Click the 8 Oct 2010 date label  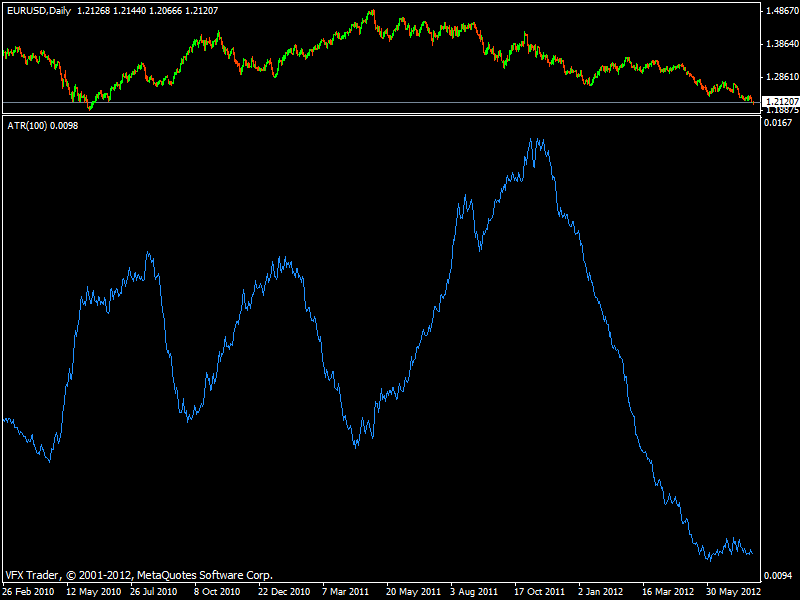pyautogui.click(x=217, y=592)
